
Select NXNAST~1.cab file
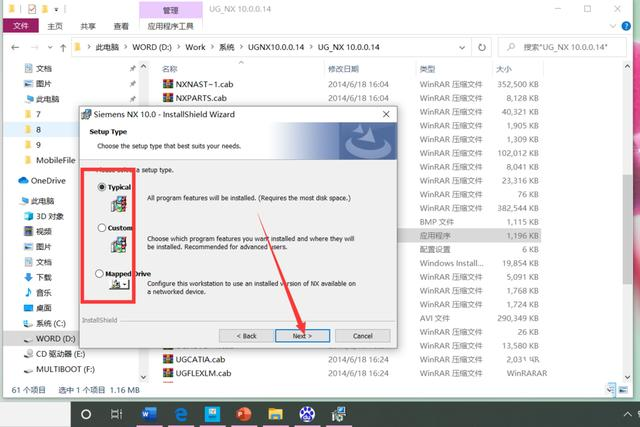tap(198, 85)
